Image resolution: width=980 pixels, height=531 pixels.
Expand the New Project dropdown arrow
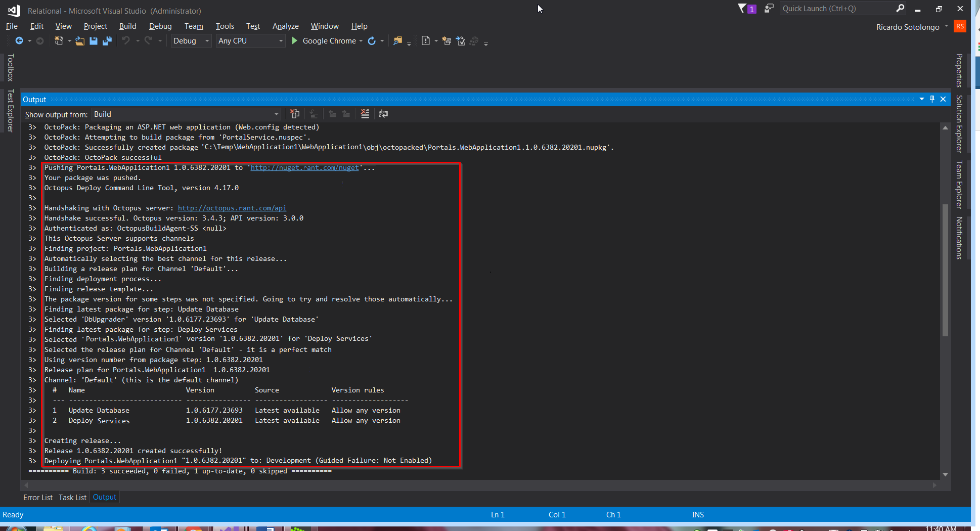pyautogui.click(x=69, y=41)
